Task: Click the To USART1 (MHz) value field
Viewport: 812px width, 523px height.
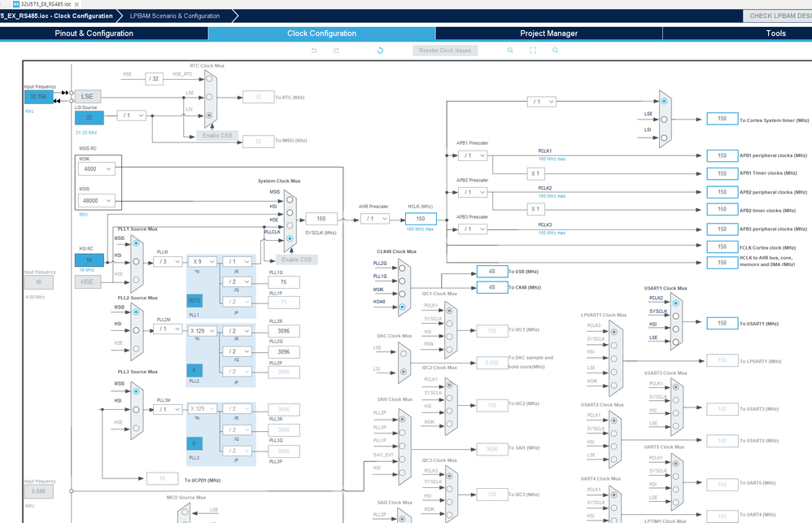Action: [723, 323]
